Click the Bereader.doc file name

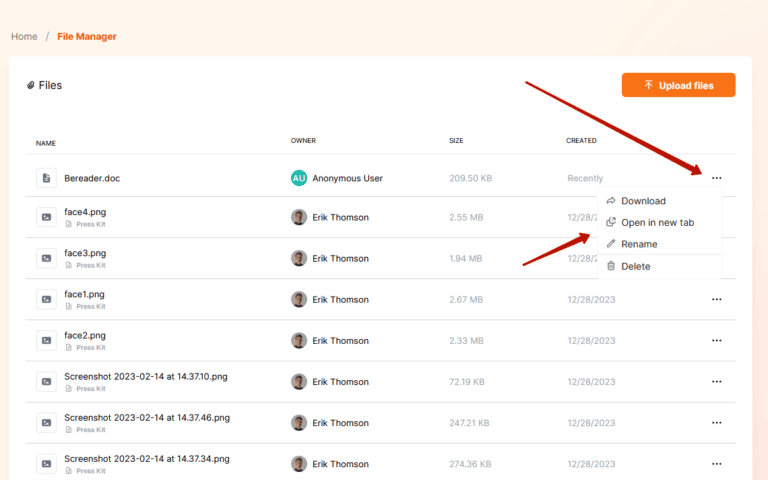92,178
